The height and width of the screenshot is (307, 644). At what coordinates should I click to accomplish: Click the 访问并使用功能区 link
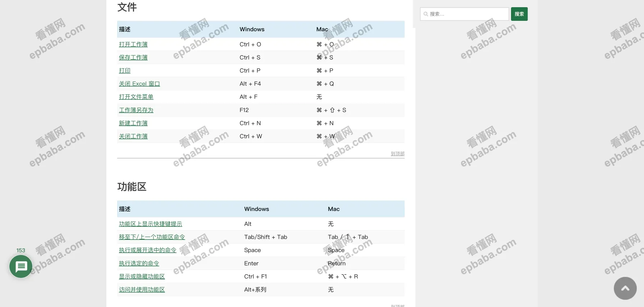point(142,290)
